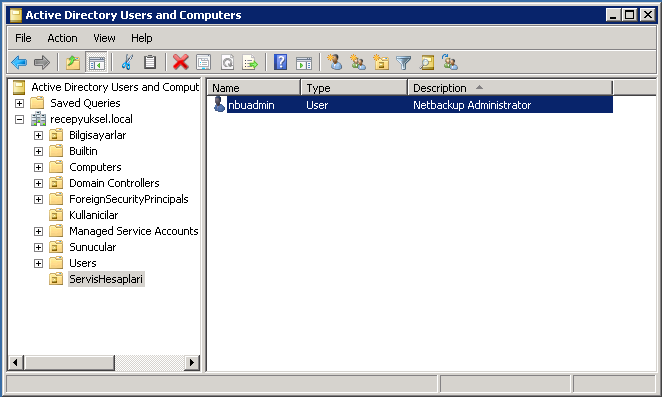Expand the Users node
Viewport: 662px width, 397px height.
point(38,264)
